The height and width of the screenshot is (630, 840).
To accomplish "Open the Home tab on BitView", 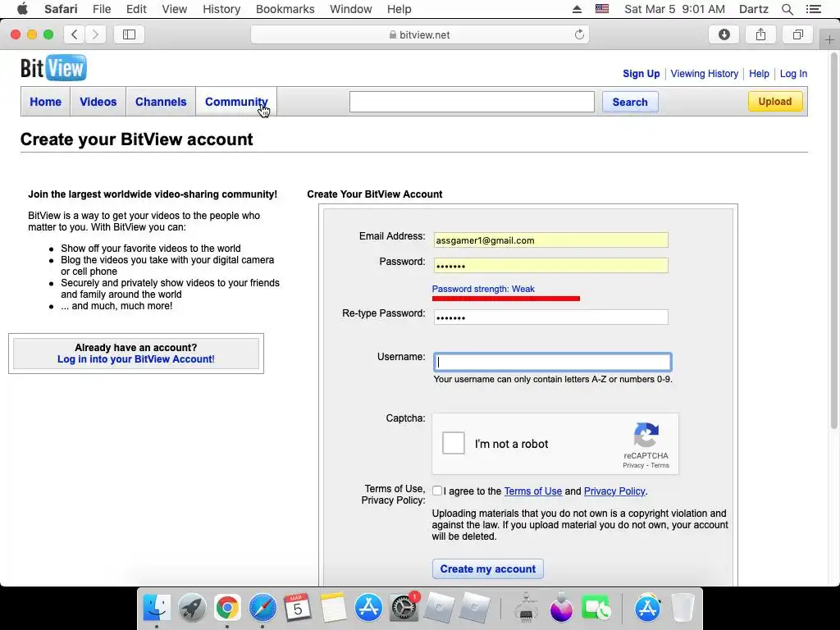I will [46, 102].
